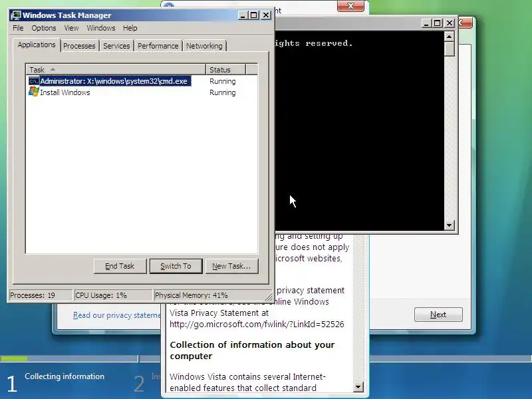
Task: Open the File menu in Task Manager
Action: point(18,28)
